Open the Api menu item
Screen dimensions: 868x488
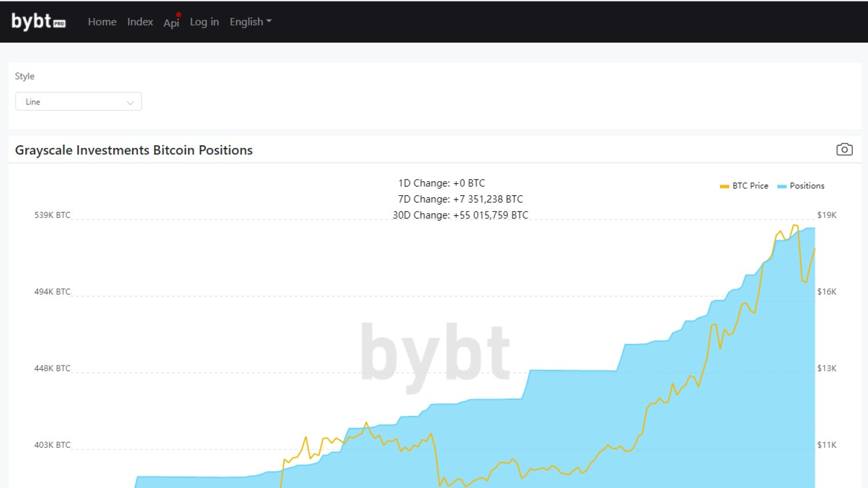coord(171,23)
